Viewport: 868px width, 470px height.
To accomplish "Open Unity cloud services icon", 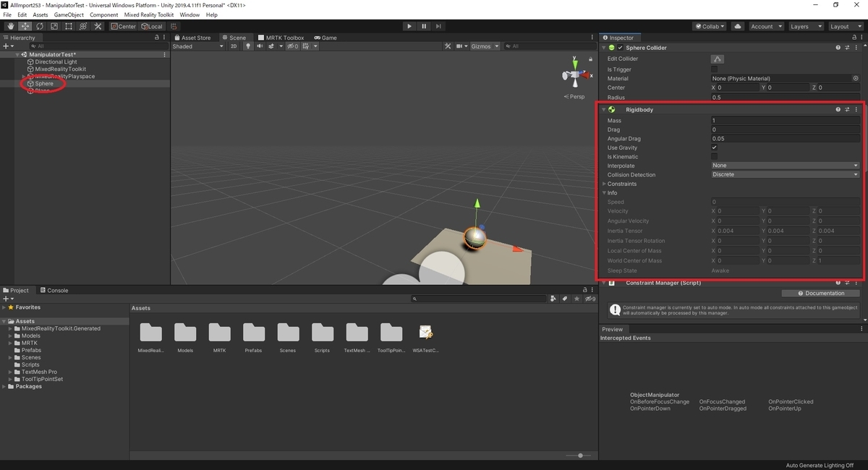I will coord(737,27).
